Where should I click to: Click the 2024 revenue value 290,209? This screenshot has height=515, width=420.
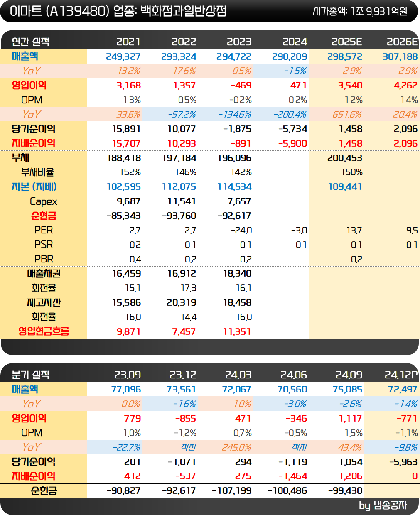pos(290,56)
